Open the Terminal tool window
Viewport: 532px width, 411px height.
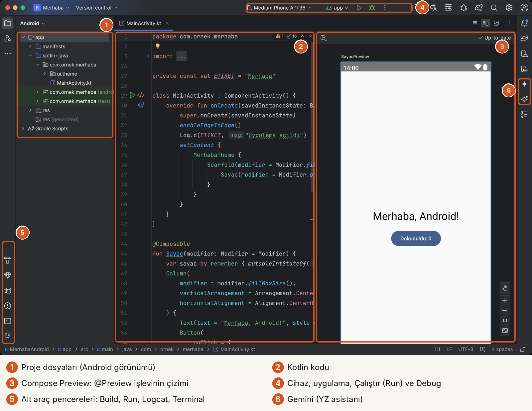point(8,321)
